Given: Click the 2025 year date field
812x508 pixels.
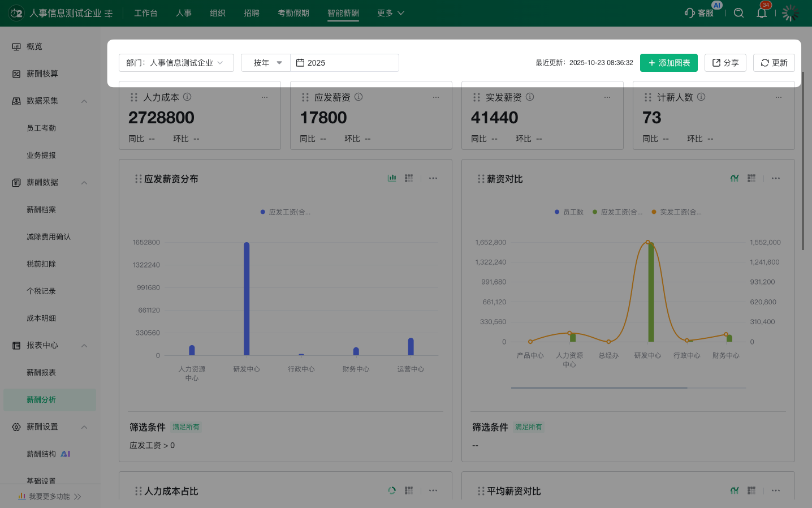Looking at the screenshot, I should pyautogui.click(x=344, y=63).
